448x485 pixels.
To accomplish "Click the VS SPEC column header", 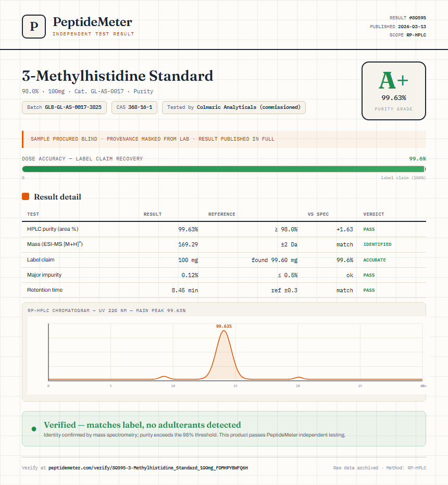I will pos(318,214).
